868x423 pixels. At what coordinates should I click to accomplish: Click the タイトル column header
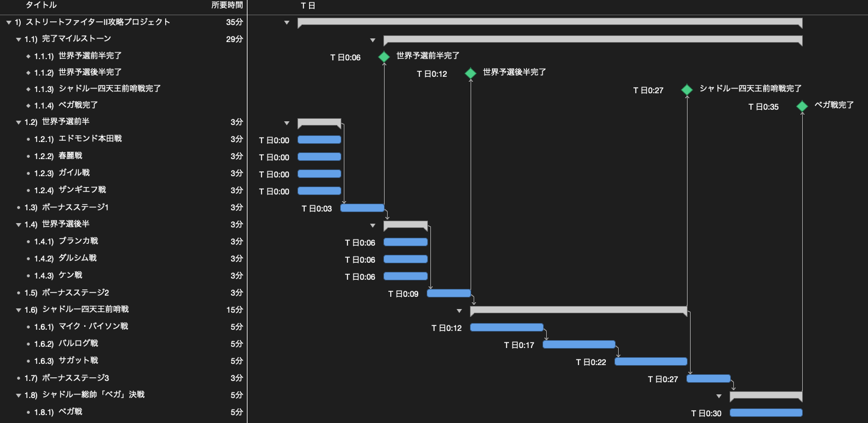pyautogui.click(x=41, y=5)
